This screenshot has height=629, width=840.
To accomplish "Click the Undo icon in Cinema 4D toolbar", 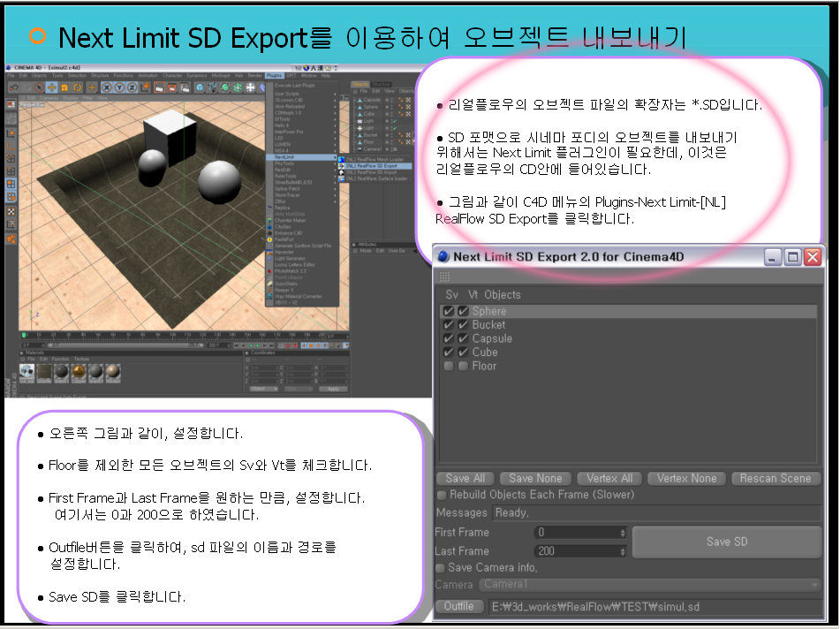I will click(14, 87).
